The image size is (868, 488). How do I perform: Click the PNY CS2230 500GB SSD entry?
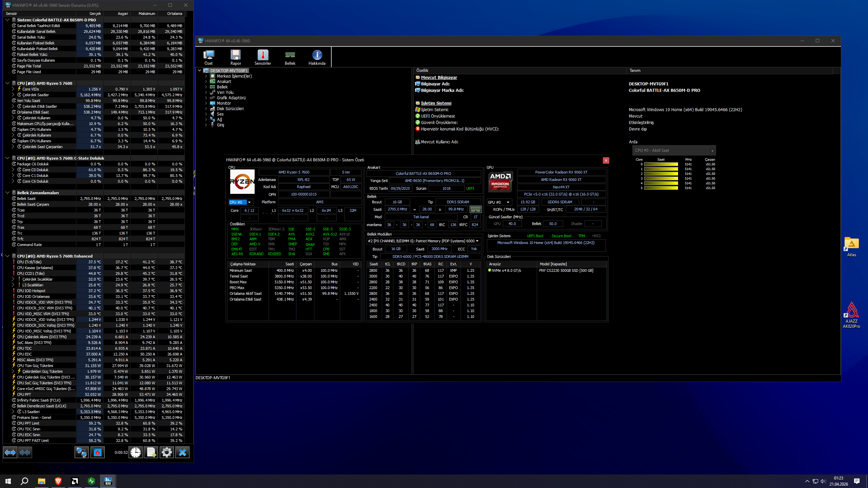tap(566, 270)
